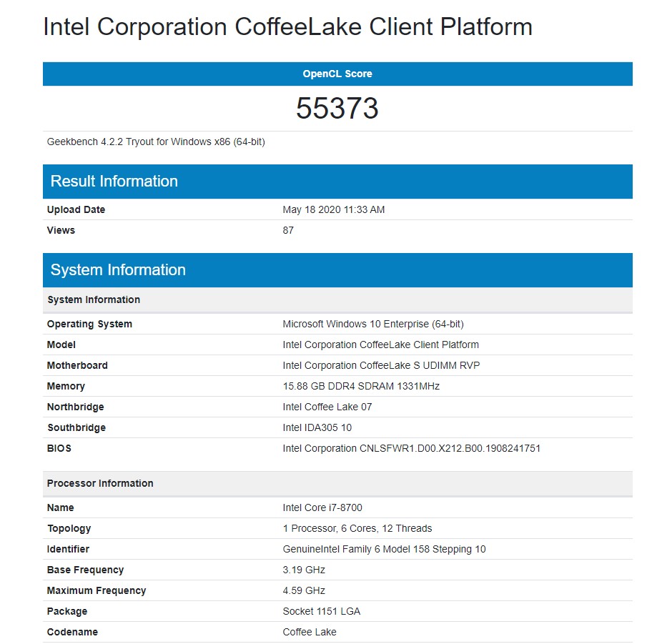Select the Topology value with 6 Cores
The height and width of the screenshot is (644, 652).
[357, 528]
